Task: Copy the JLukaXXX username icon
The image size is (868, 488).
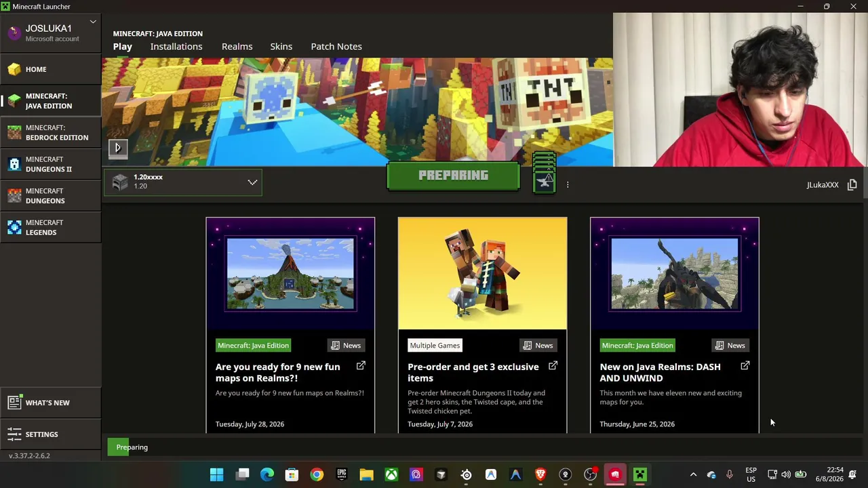Action: tap(852, 184)
